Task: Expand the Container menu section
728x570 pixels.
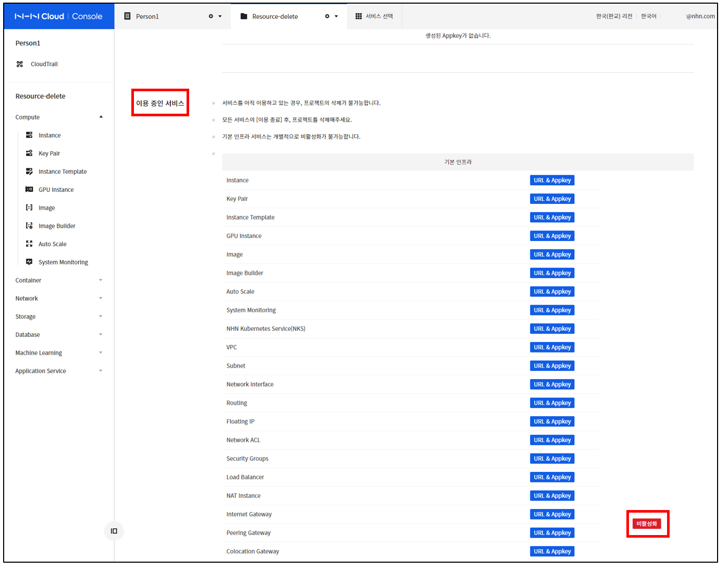Action: (x=101, y=281)
